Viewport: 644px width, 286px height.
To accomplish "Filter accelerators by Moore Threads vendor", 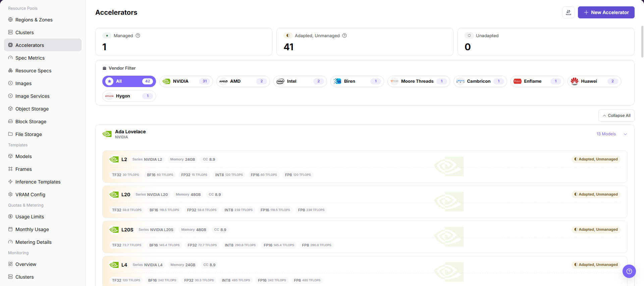I will (x=419, y=81).
